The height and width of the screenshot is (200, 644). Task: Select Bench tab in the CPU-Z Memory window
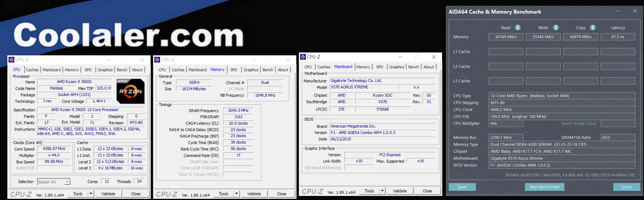tap(268, 70)
